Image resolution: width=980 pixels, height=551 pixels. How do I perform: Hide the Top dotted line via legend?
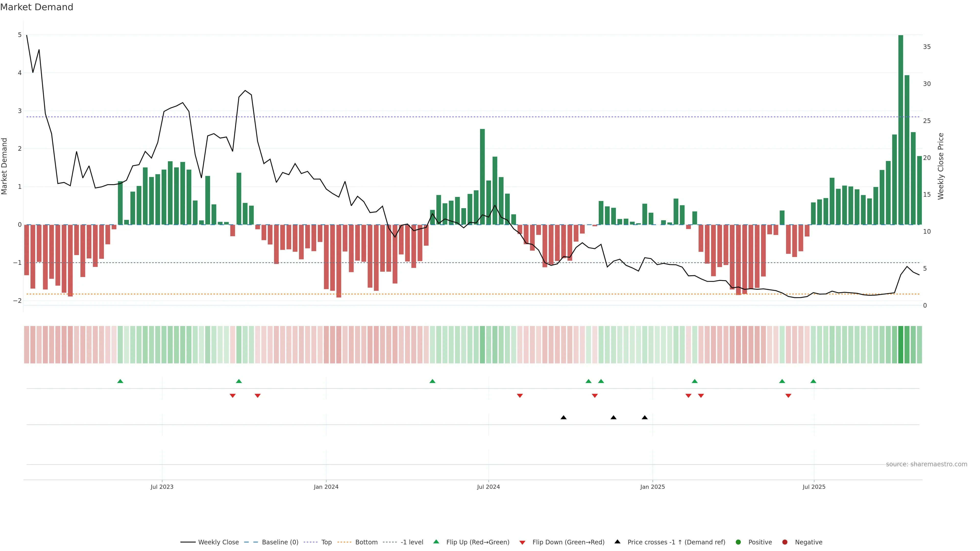tap(326, 542)
